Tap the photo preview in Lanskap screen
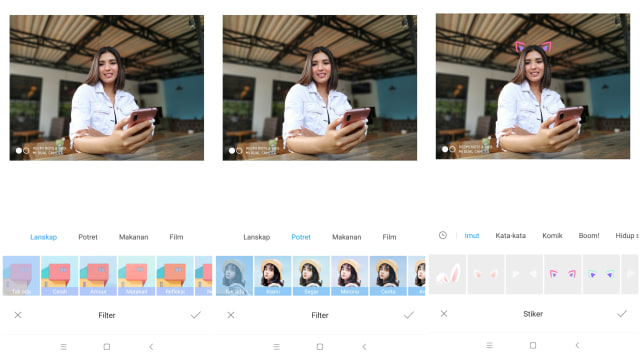This screenshot has height=360, width=640. click(107, 88)
